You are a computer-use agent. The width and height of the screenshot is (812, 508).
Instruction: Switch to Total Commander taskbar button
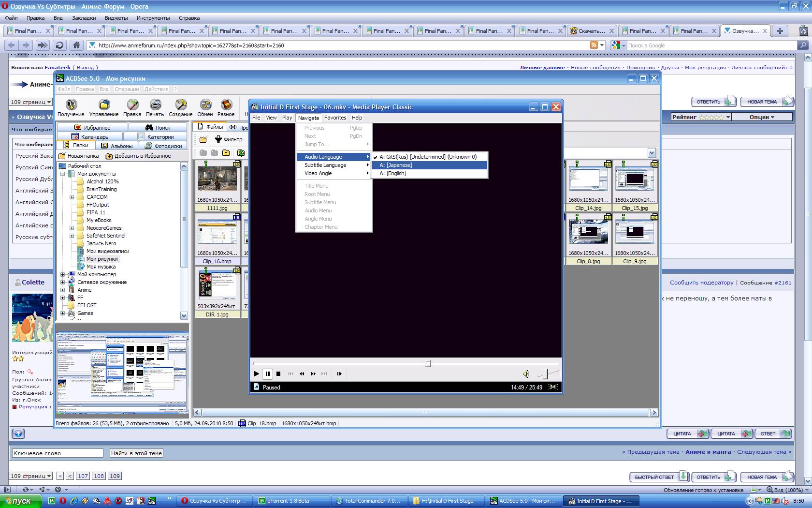tap(368, 501)
